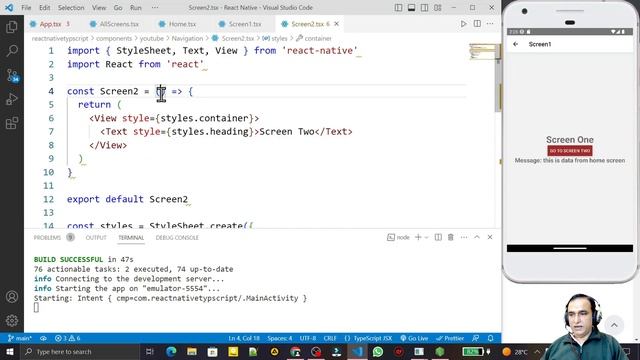640x360 pixels.
Task: Open editor More Actions ellipsis
Action: point(490,24)
